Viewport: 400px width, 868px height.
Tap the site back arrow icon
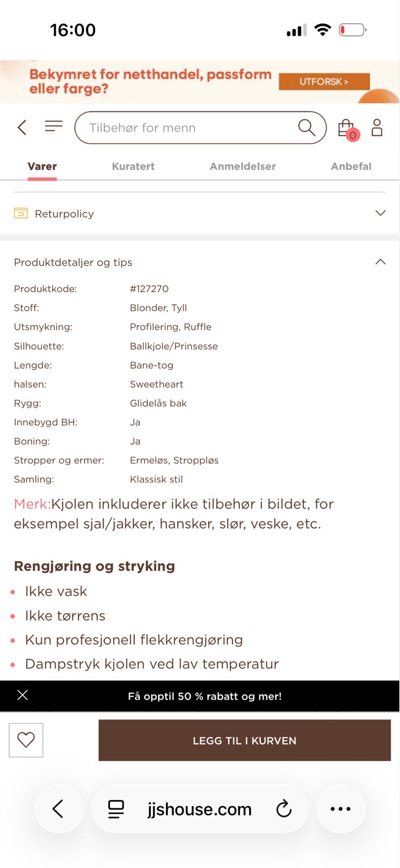22,127
